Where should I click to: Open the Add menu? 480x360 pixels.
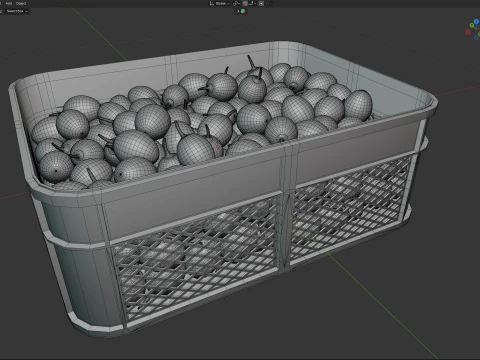(x=9, y=3)
